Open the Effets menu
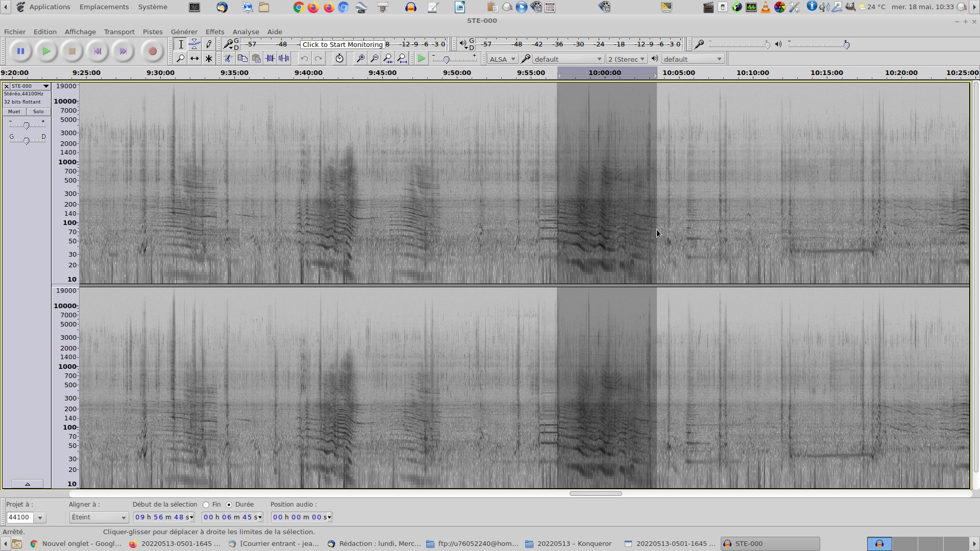The image size is (980, 551). (214, 32)
